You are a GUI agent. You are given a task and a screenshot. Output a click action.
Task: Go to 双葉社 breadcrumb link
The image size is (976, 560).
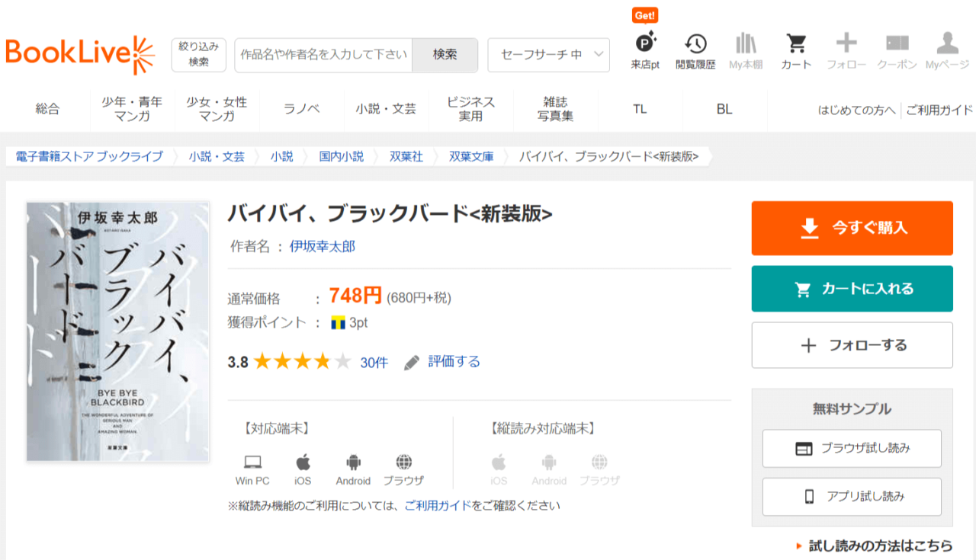tap(406, 156)
